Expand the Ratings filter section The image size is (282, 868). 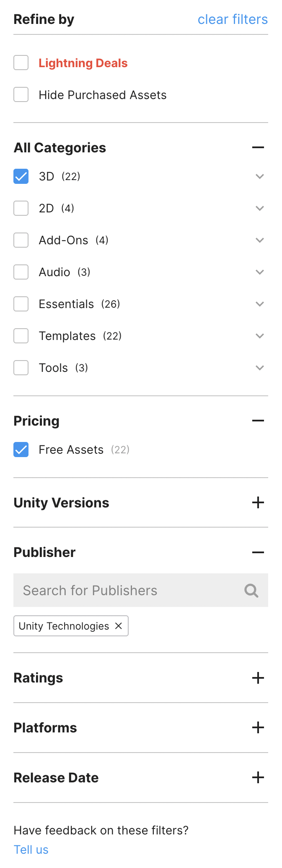click(x=258, y=678)
